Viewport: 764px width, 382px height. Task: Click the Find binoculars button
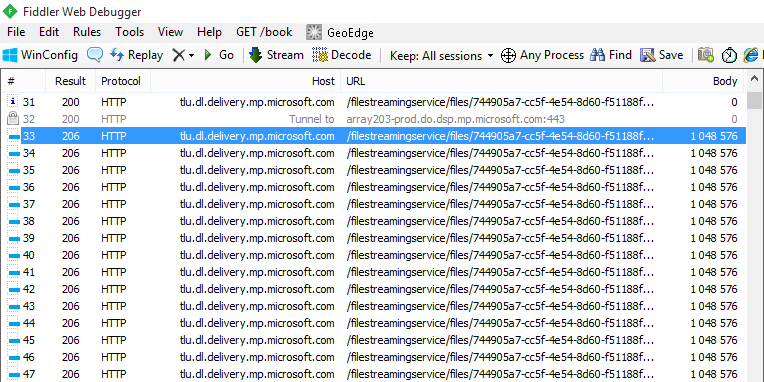pyautogui.click(x=611, y=55)
